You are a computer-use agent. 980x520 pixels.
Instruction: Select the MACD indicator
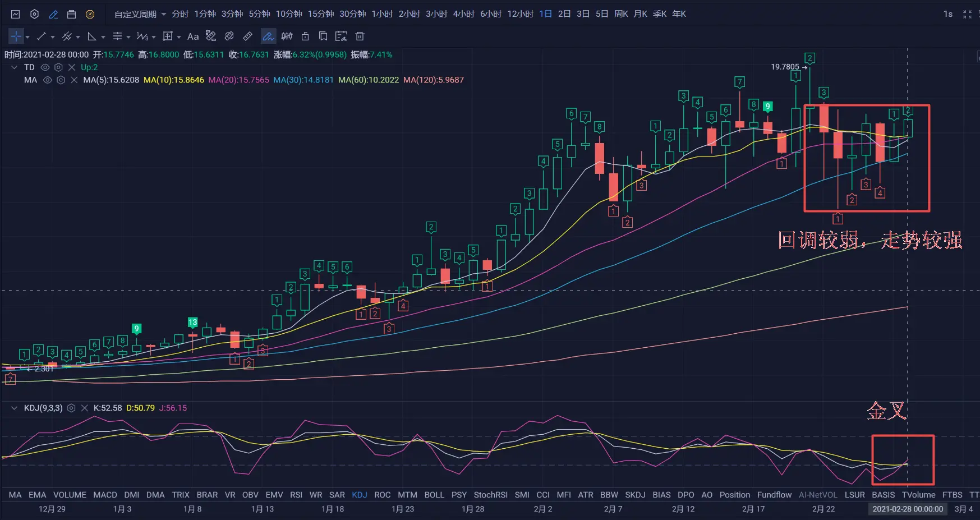point(105,495)
